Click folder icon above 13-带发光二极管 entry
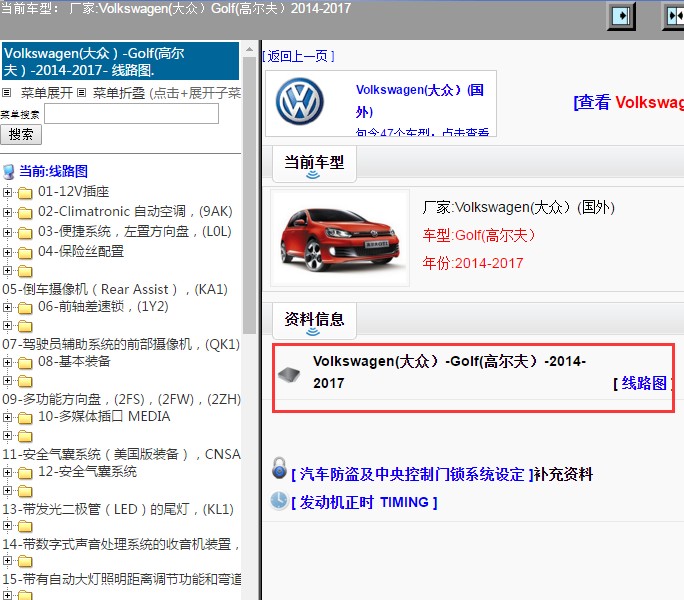The height and width of the screenshot is (600, 684). tap(25, 491)
